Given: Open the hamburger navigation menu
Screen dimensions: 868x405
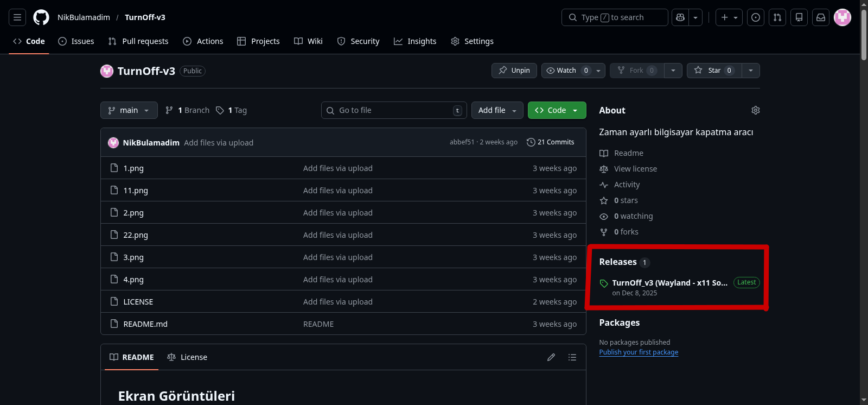Looking at the screenshot, I should pos(17,17).
